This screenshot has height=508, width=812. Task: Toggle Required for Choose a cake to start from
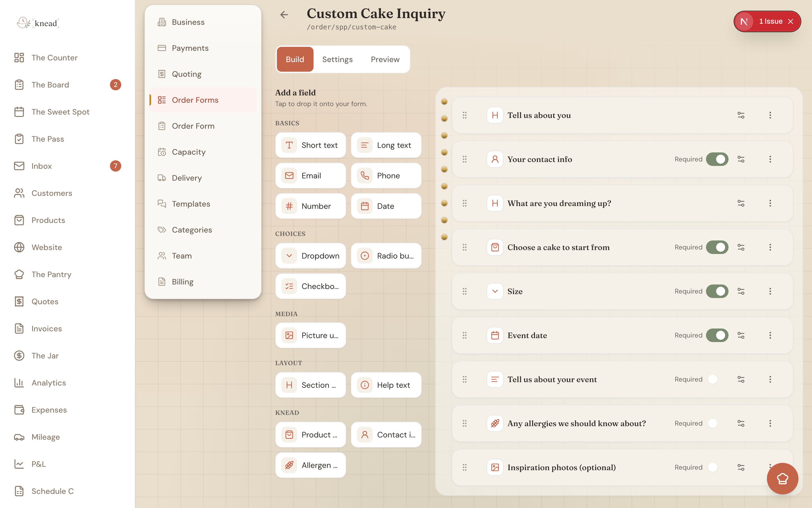(717, 247)
